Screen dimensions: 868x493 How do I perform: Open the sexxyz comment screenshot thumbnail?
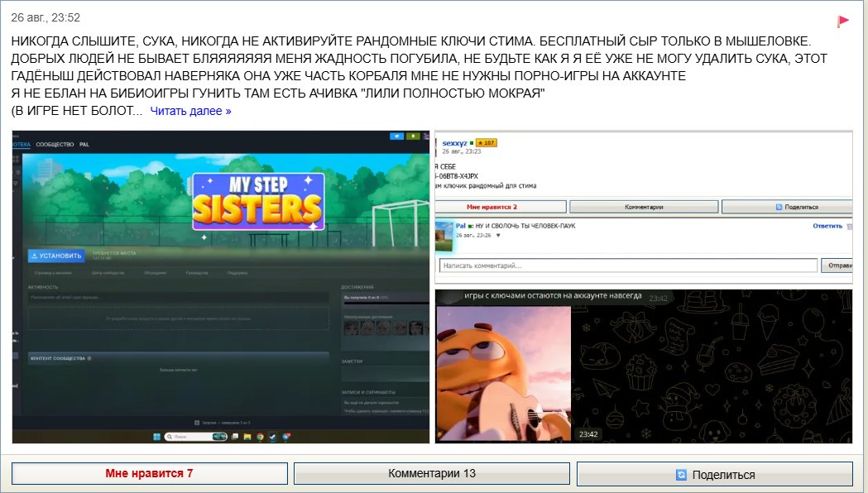pyautogui.click(x=643, y=208)
